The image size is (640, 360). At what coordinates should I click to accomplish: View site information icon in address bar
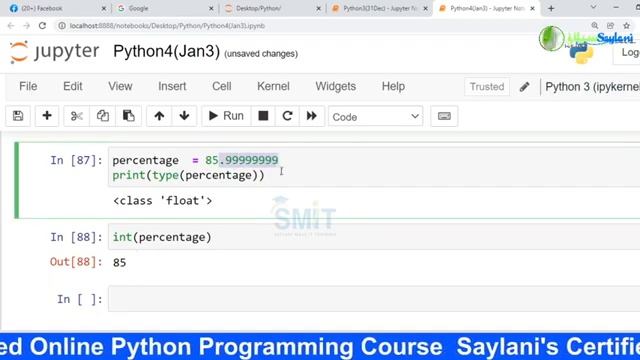(62, 26)
